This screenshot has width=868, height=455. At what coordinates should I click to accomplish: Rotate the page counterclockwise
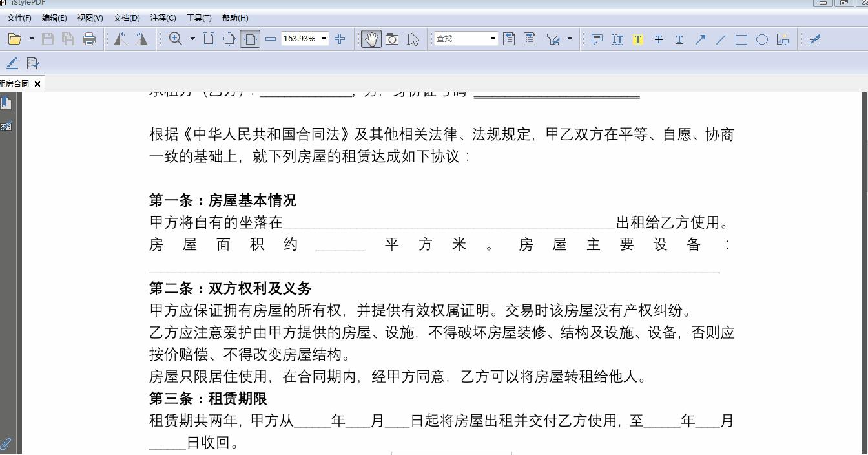coord(118,39)
